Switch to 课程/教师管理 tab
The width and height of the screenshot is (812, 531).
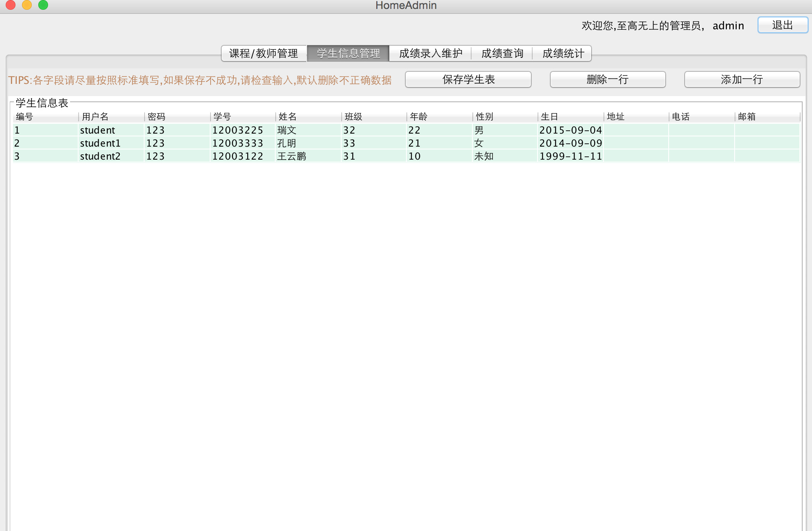(x=263, y=53)
